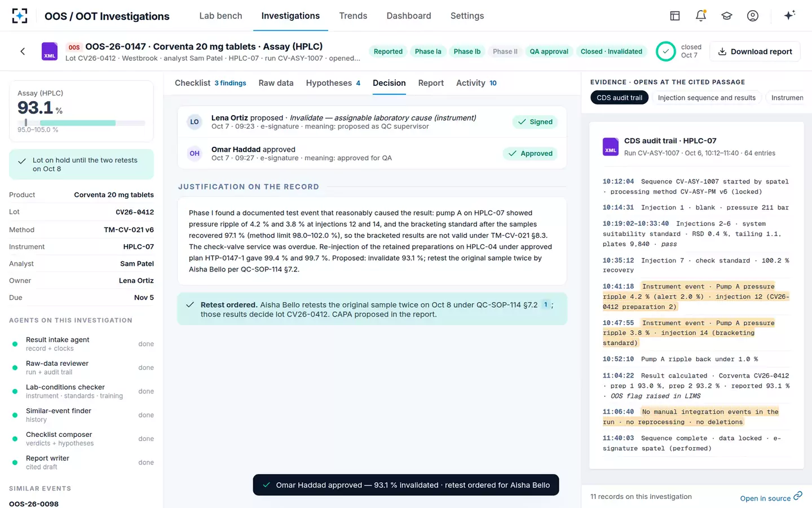Click the Download report button
This screenshot has height=508, width=812.
(754, 51)
